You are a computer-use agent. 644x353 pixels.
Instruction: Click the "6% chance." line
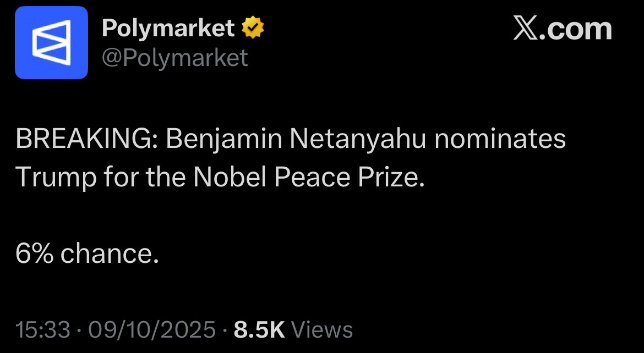coord(88,253)
